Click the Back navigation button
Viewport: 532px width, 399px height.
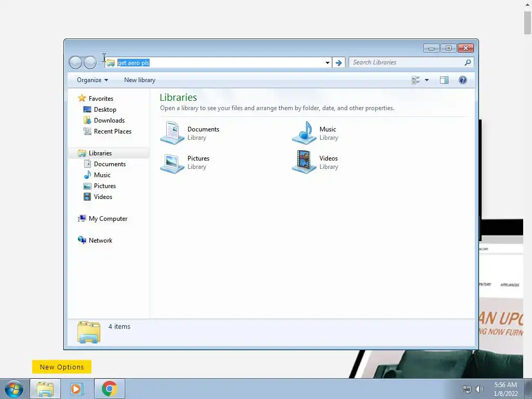coord(75,62)
